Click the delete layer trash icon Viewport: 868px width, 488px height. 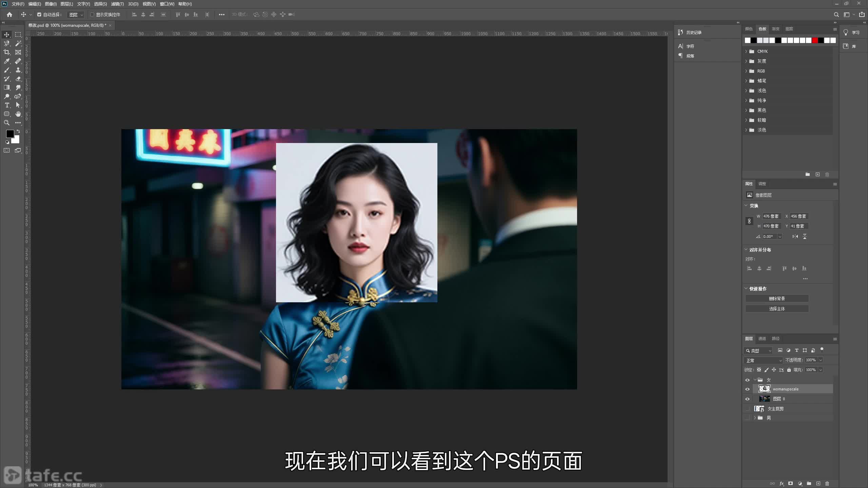[x=827, y=484]
